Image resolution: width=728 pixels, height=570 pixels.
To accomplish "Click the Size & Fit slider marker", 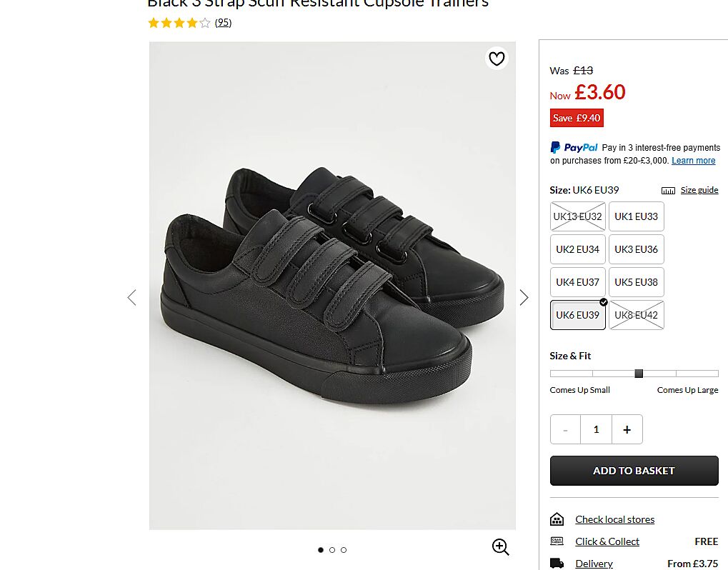I will (x=639, y=374).
